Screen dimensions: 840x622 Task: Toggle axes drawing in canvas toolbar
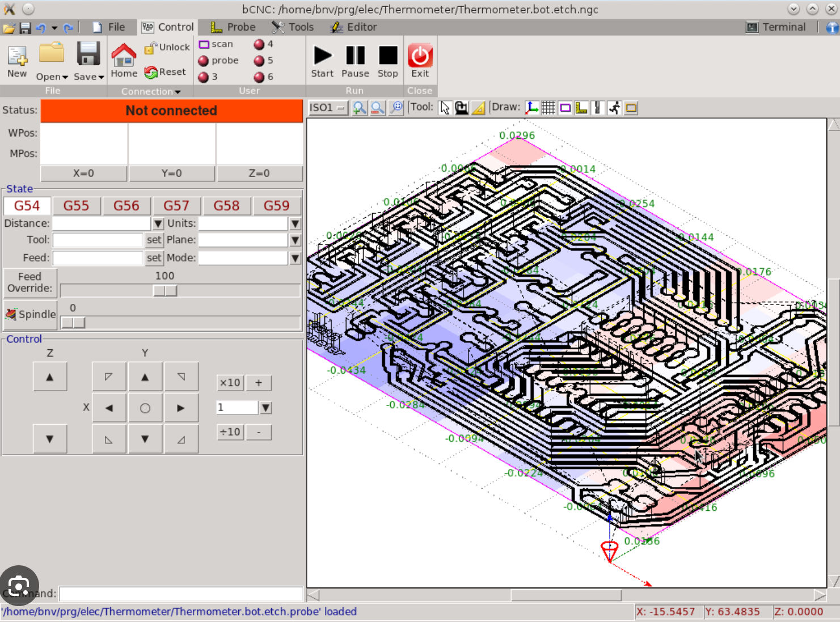[x=531, y=108]
